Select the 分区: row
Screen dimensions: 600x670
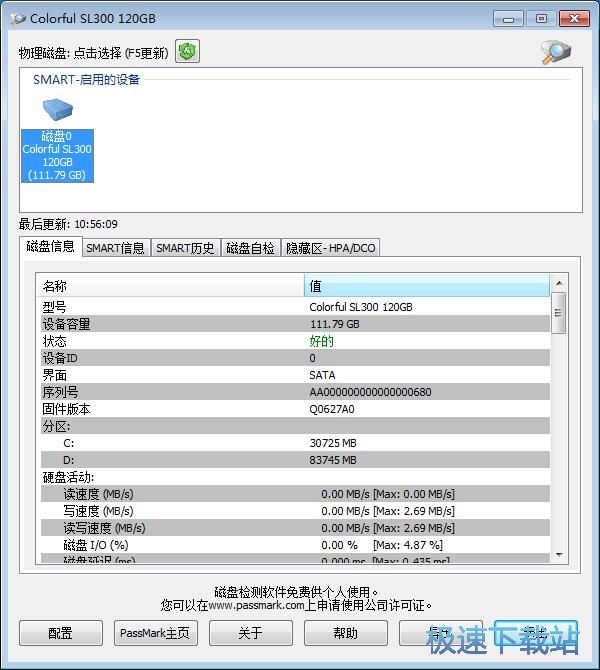295,426
